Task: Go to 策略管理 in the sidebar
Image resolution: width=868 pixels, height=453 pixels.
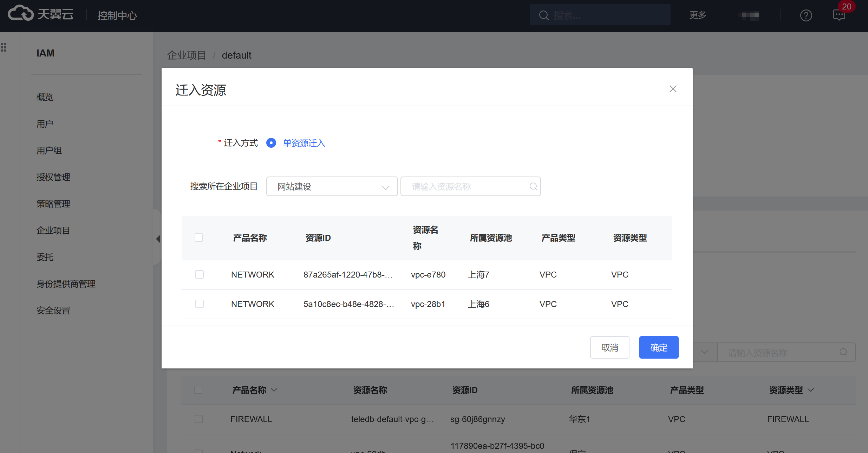Action: click(53, 204)
